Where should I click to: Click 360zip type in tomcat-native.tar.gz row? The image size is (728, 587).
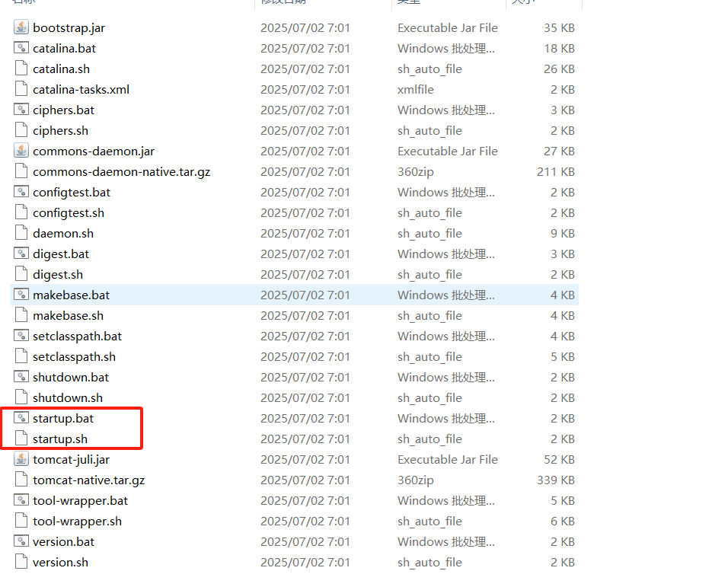[x=416, y=480]
